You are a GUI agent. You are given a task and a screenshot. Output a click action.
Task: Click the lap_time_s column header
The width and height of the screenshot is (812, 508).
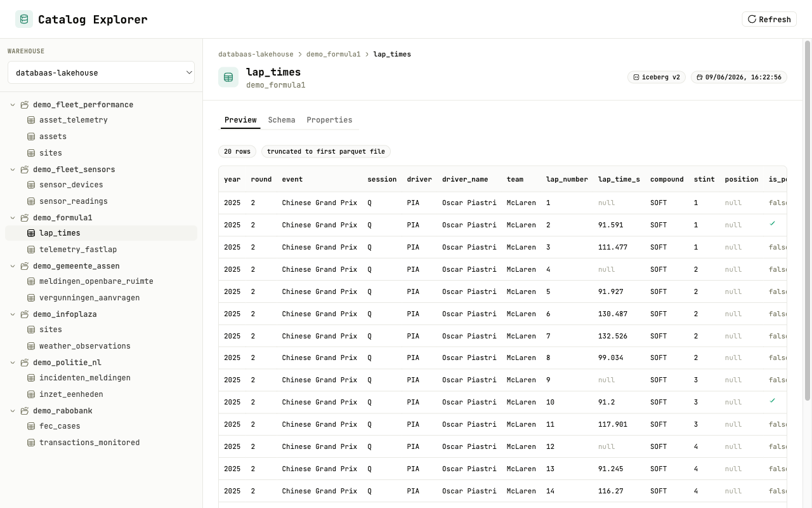[619, 179]
